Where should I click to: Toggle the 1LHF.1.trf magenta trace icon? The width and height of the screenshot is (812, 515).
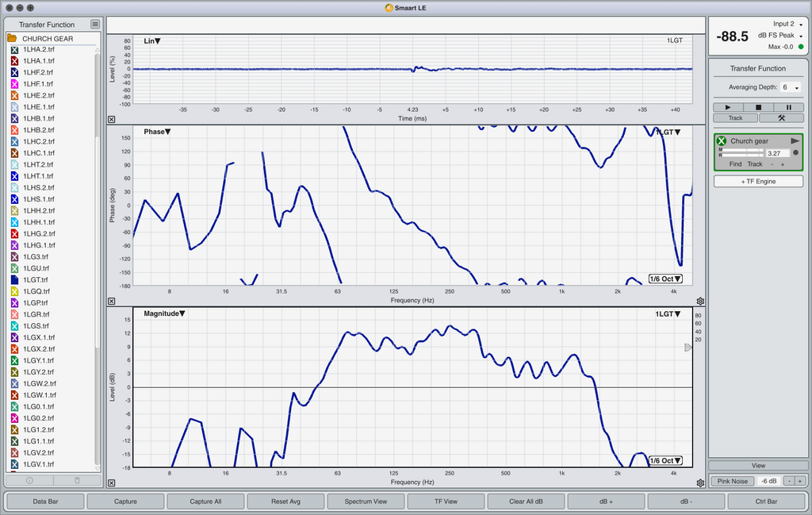pyautogui.click(x=14, y=84)
